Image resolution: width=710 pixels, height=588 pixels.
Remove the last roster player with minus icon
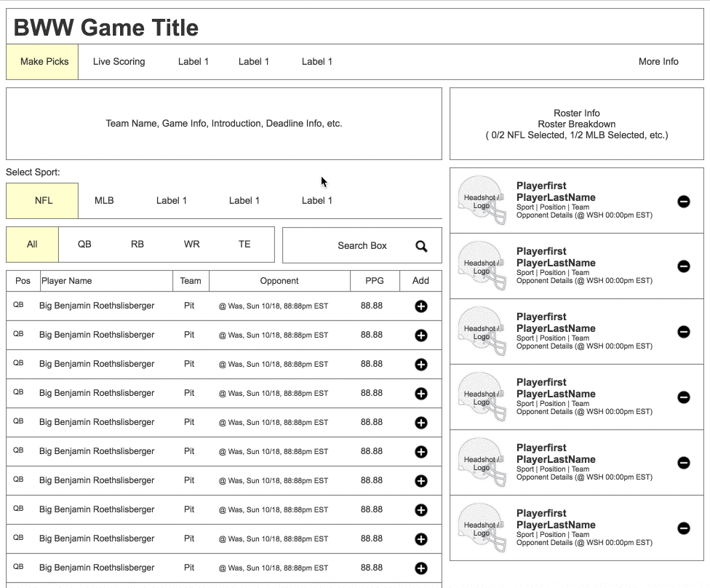pos(684,528)
